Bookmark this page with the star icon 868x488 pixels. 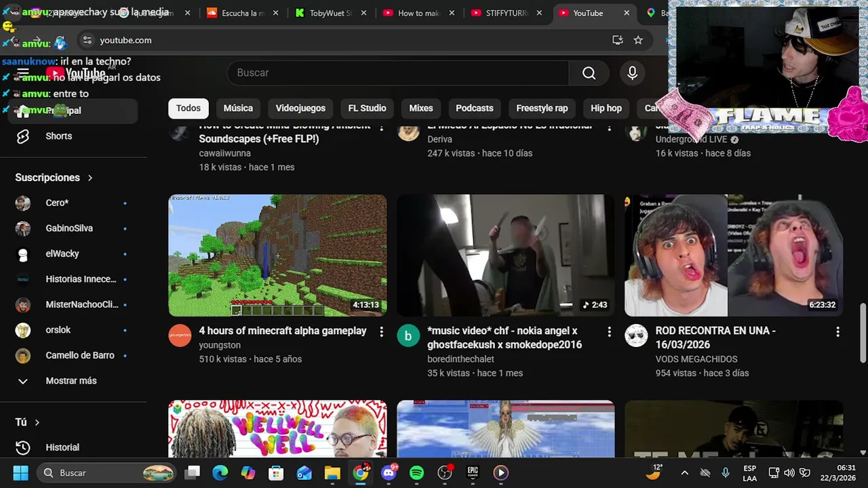coord(638,40)
